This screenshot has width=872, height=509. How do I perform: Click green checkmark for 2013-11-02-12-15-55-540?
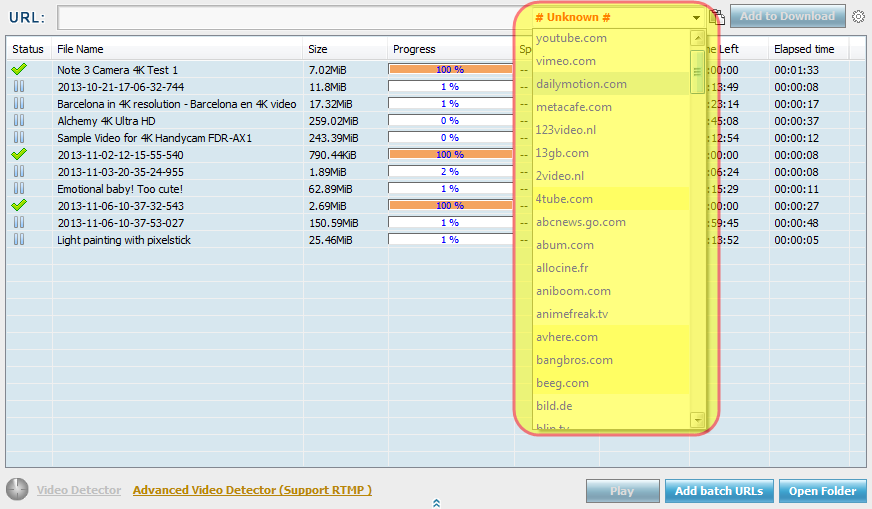[19, 154]
